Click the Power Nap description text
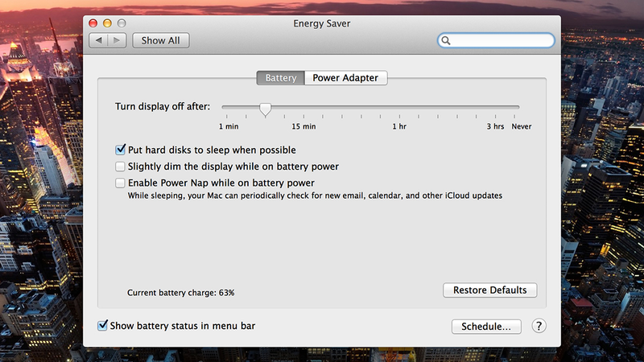This screenshot has width=644, height=362. coord(315,195)
